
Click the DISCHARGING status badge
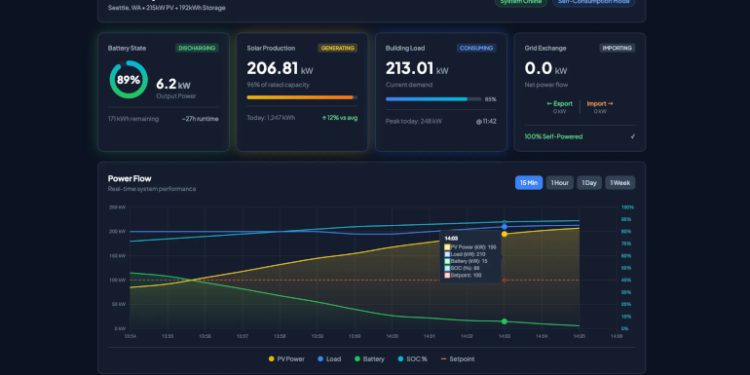coord(197,48)
